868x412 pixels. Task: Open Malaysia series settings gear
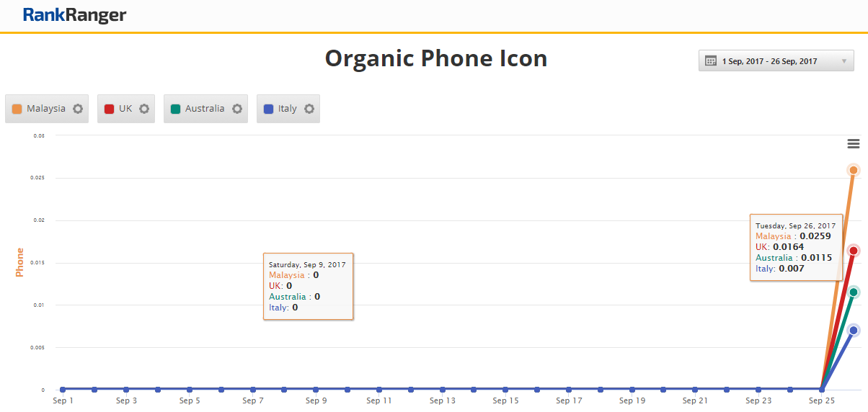click(78, 109)
